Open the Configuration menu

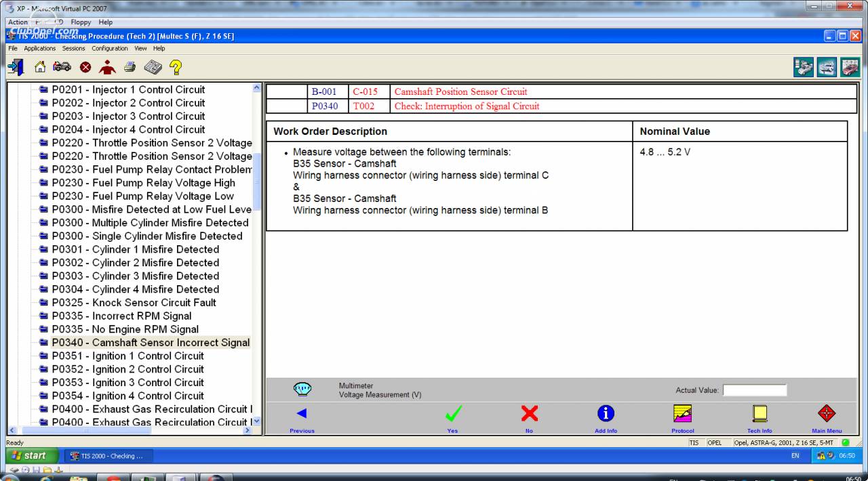coord(110,49)
